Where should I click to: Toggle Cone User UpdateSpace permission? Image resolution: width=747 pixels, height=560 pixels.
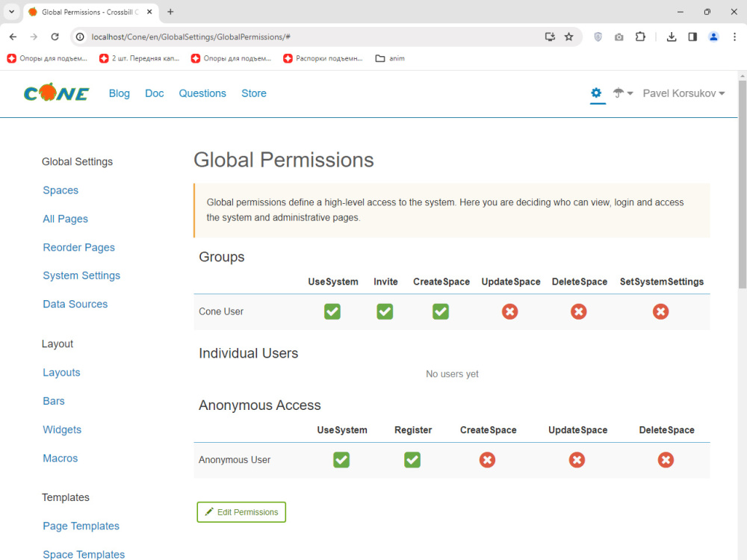pos(509,311)
